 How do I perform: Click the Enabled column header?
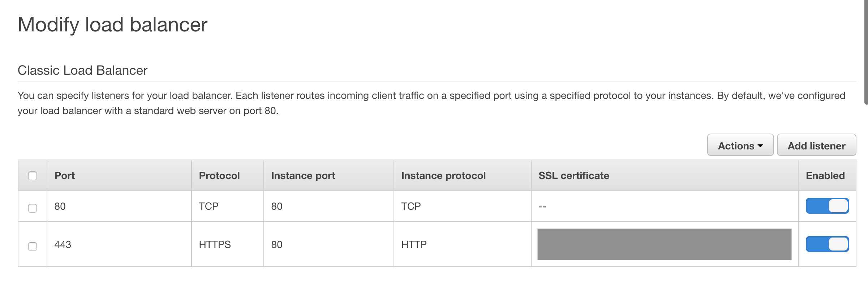[825, 176]
